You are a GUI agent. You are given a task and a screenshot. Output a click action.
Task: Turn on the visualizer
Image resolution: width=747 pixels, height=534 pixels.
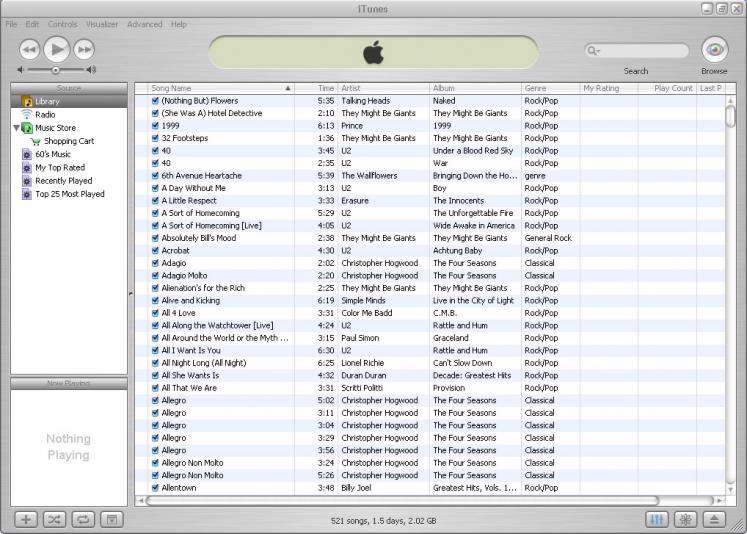pyautogui.click(x=685, y=519)
